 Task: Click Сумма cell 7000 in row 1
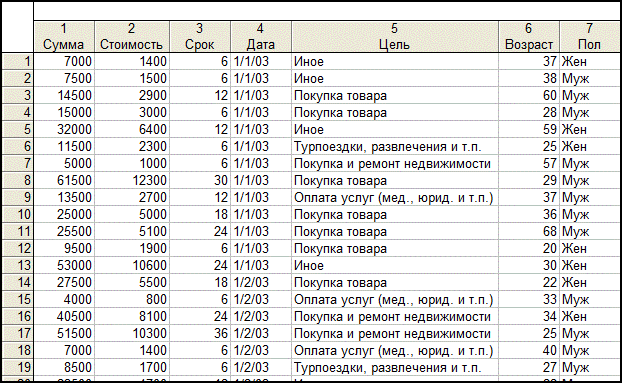tap(64, 61)
